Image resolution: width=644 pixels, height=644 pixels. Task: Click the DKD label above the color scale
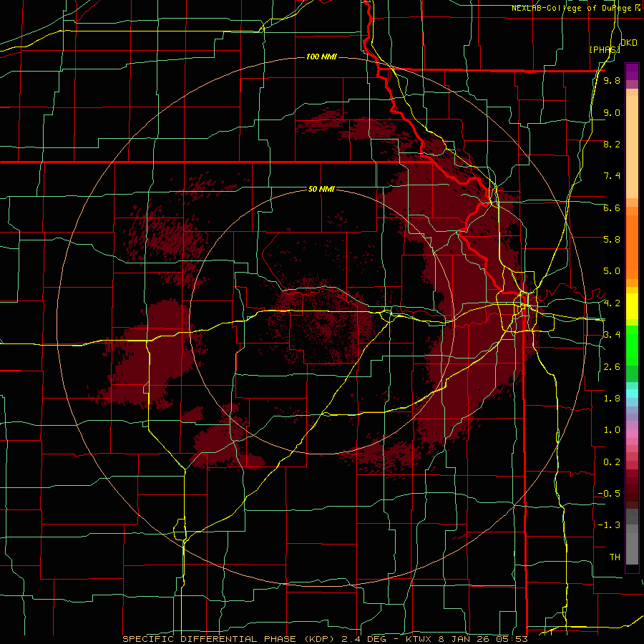(x=628, y=43)
